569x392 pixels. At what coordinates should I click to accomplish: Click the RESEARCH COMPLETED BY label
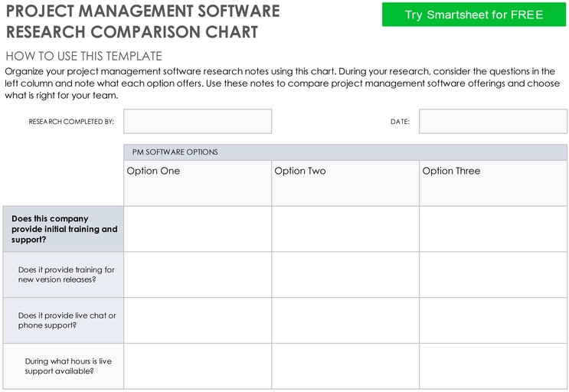point(71,122)
